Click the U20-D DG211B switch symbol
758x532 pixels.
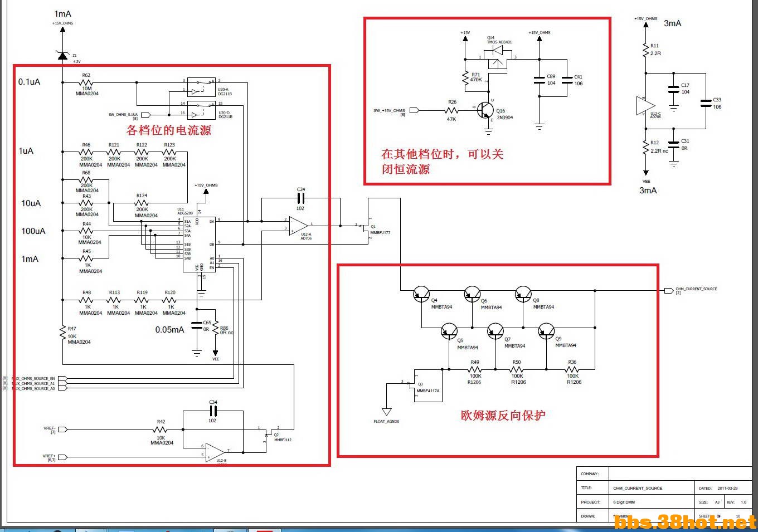(201, 110)
